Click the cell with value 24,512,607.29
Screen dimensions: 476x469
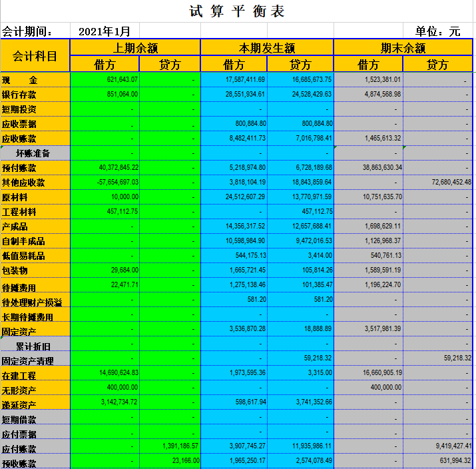pos(234,197)
